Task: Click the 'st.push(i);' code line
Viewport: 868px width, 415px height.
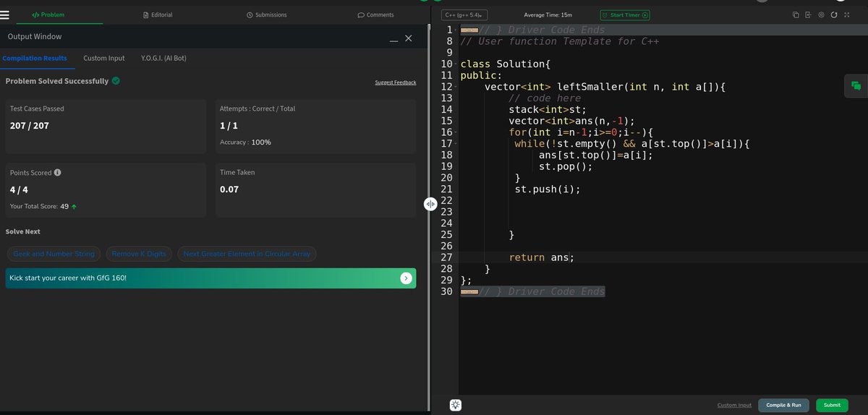Action: pyautogui.click(x=548, y=189)
